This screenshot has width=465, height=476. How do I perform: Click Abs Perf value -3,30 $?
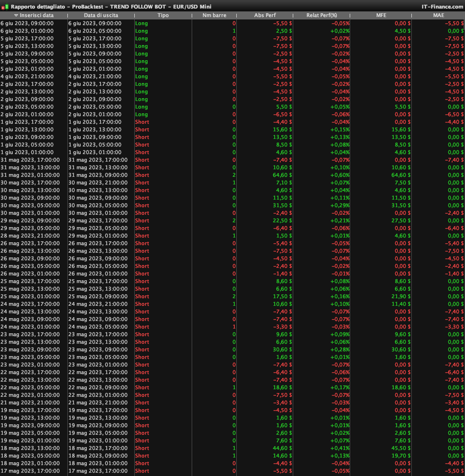click(x=282, y=327)
